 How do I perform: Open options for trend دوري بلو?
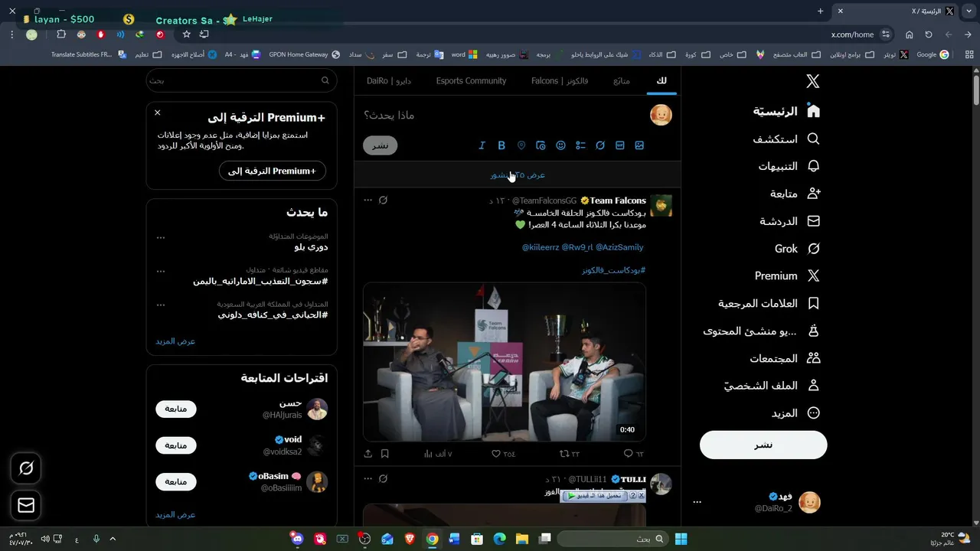coord(161,237)
